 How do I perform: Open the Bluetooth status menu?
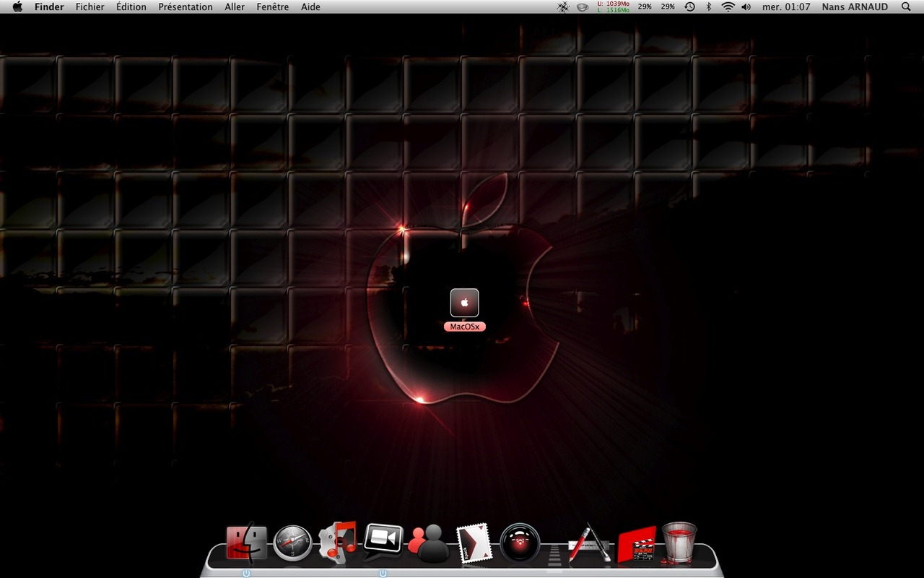[708, 7]
